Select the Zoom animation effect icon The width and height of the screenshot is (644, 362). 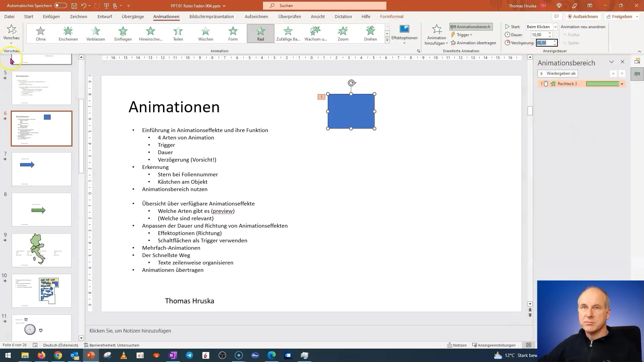pyautogui.click(x=343, y=33)
